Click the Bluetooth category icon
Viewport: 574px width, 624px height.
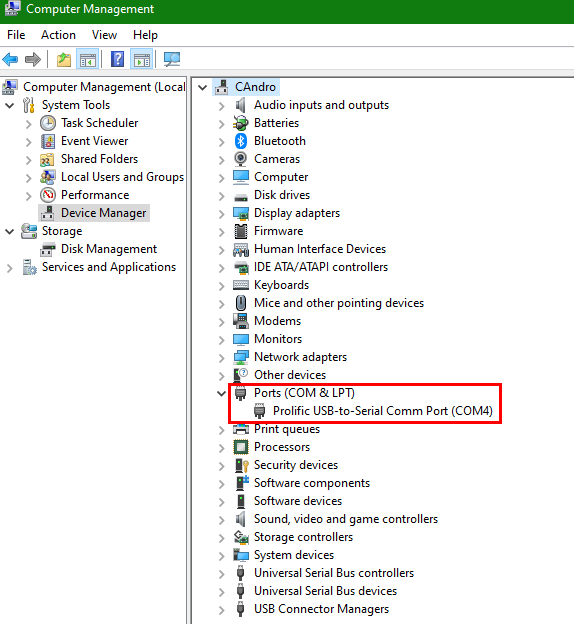click(x=241, y=141)
